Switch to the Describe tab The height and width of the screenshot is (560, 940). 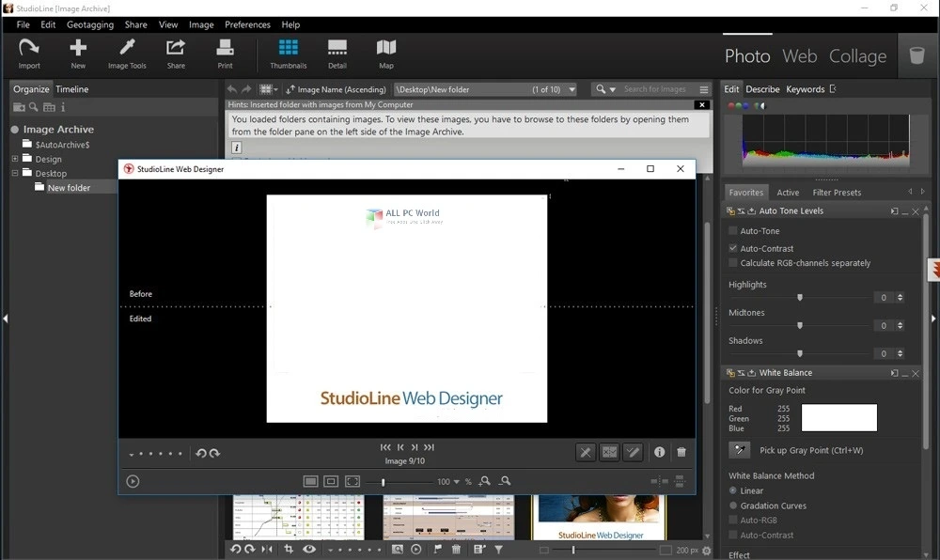click(x=762, y=89)
